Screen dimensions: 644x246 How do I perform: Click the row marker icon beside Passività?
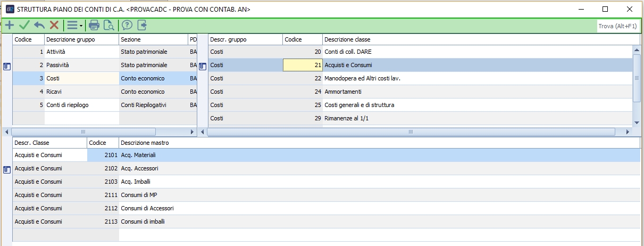coord(7,66)
